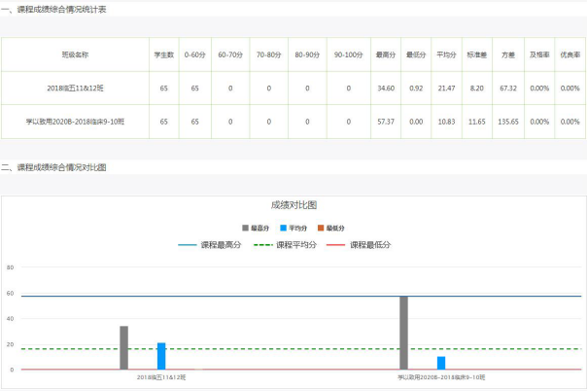588x391 pixels.
Task: Select the 班级名称 column header
Action: coord(74,54)
